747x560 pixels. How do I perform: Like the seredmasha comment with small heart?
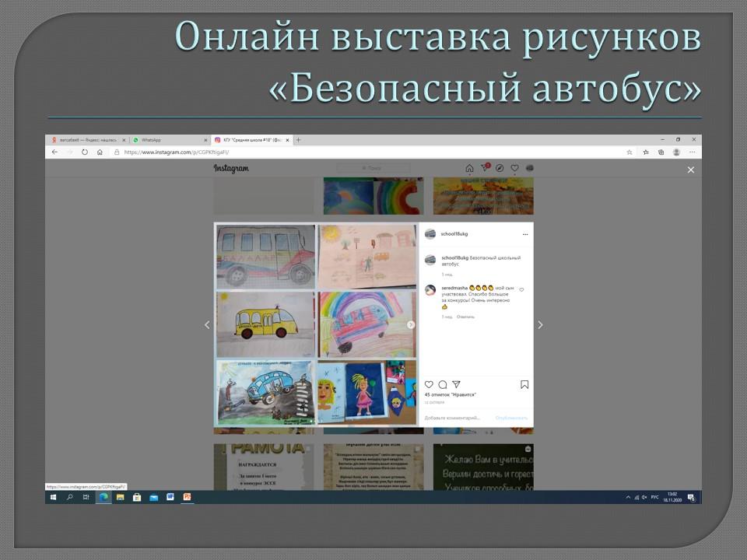pyautogui.click(x=521, y=289)
